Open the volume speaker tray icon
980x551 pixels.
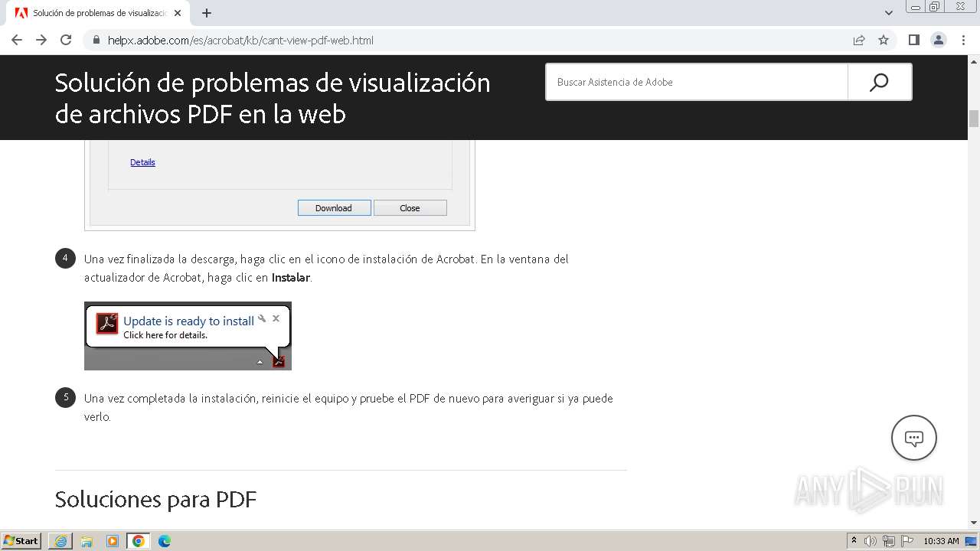[x=871, y=541]
